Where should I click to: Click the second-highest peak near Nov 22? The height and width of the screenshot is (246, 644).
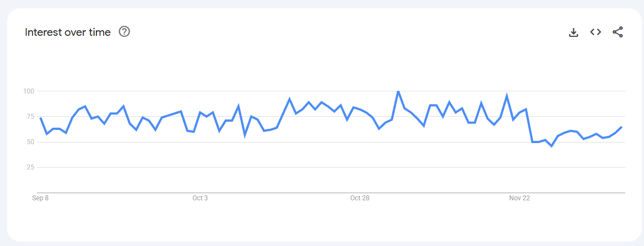(506, 96)
